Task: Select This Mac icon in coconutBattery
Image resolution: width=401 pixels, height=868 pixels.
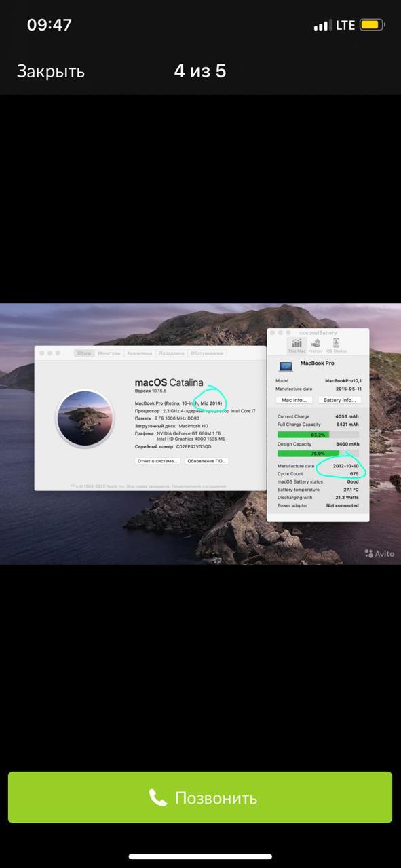Action: pyautogui.click(x=297, y=346)
